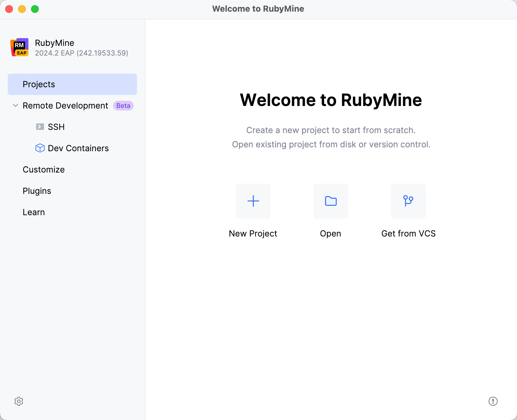517x420 pixels.
Task: Click the New Project plus icon
Action: 253,201
